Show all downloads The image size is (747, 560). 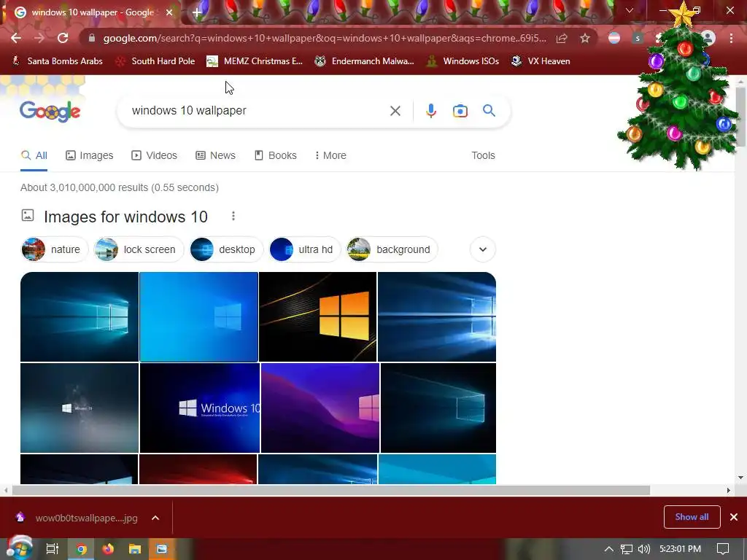click(692, 517)
